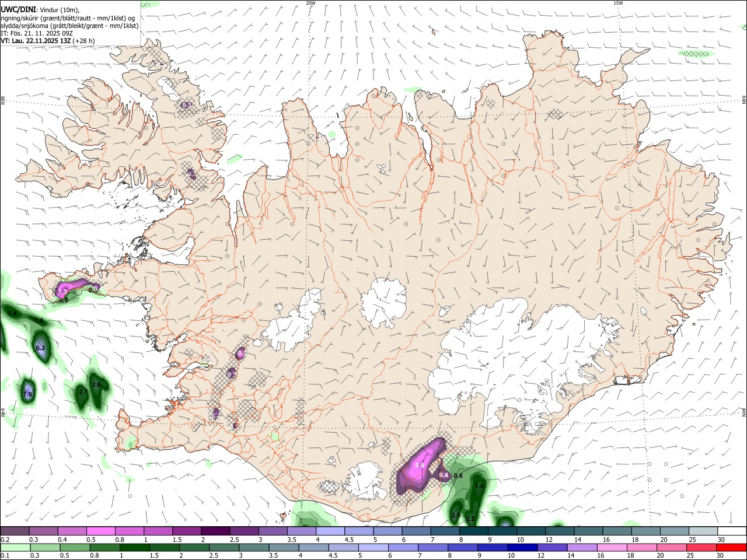Image resolution: width=747 pixels, height=560 pixels.
Task: Click the 'slydda/snjókoma' legend description line
Action: [x=69, y=26]
